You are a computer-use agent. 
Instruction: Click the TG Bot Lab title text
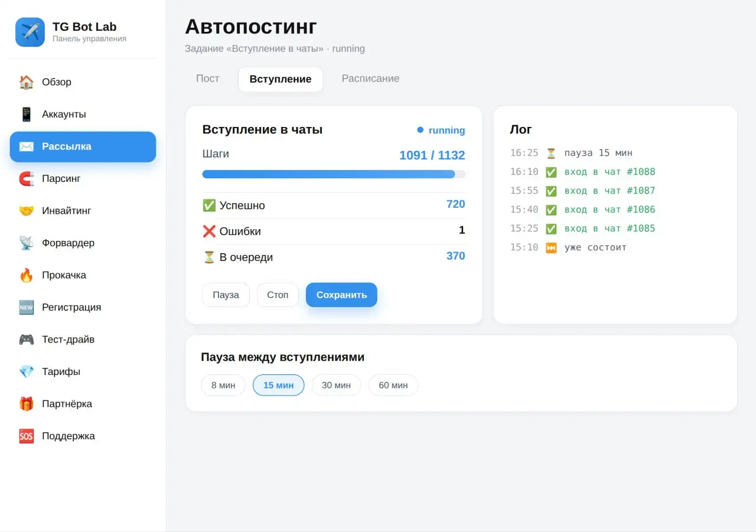coord(84,27)
